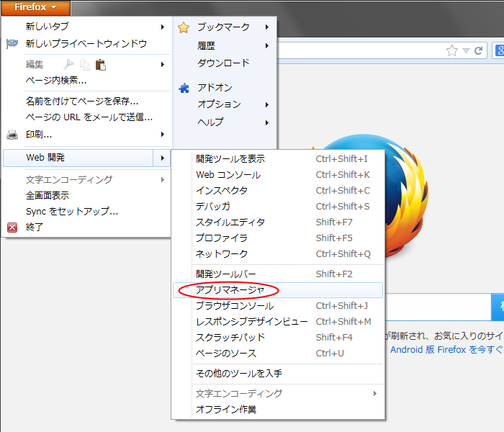Click the blue puzzle piece add-on icon

click(184, 88)
